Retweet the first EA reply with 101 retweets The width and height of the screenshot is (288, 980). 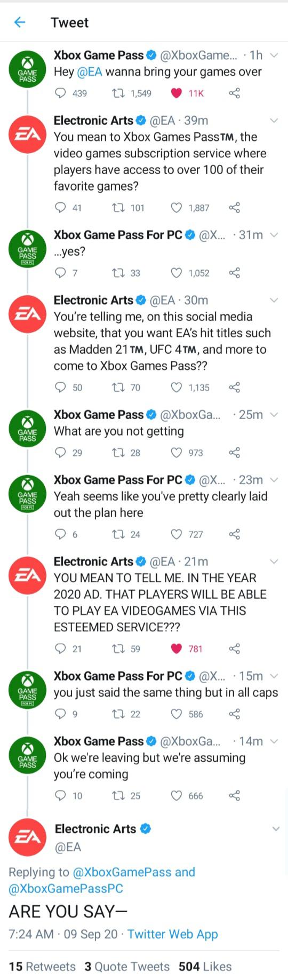(118, 208)
